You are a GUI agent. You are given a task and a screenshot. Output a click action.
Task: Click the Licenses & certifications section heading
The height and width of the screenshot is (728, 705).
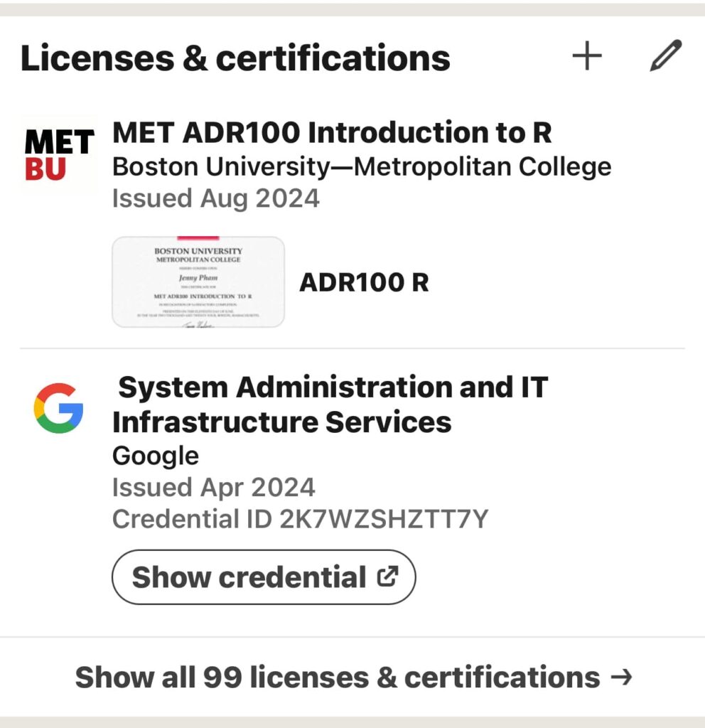click(x=235, y=58)
